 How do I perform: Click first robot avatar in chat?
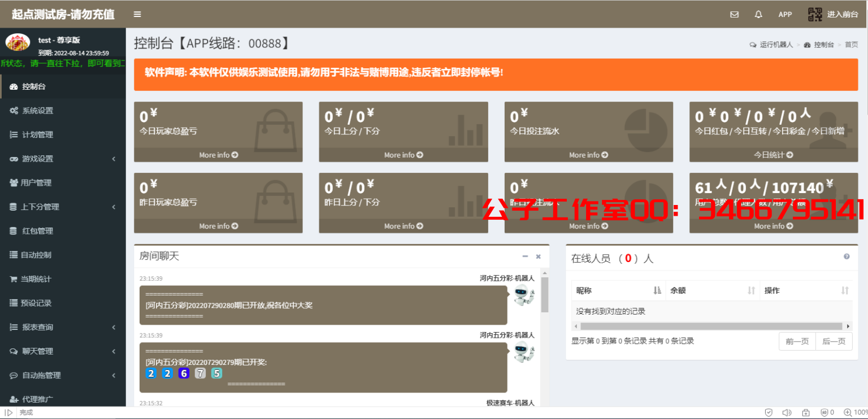click(524, 295)
